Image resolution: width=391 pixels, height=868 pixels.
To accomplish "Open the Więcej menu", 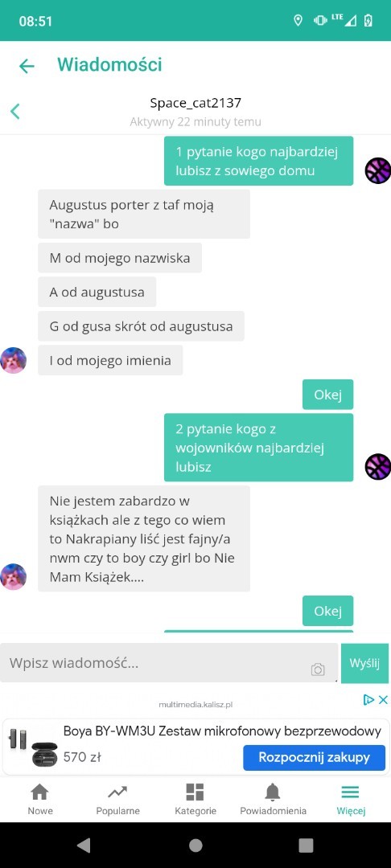I will (x=351, y=800).
